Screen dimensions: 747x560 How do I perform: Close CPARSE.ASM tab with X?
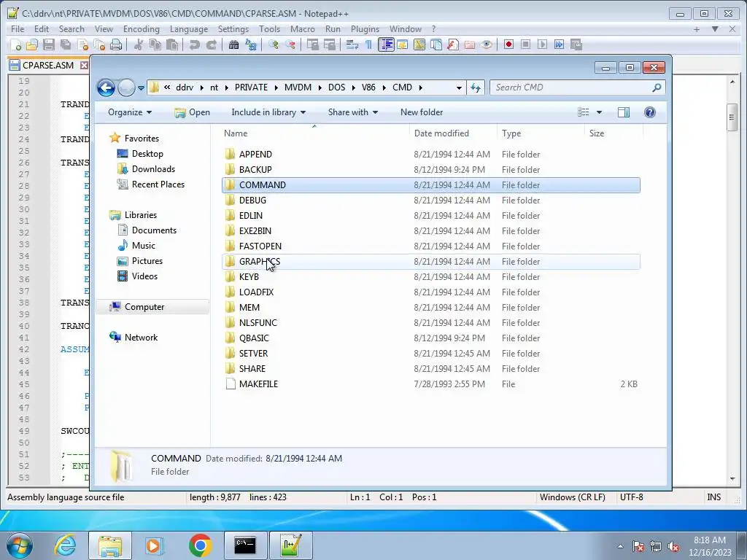(x=84, y=65)
